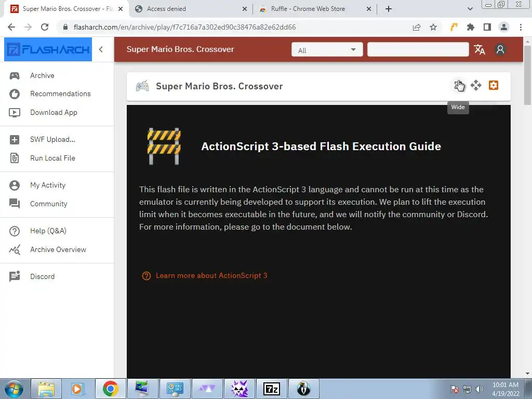Click the FlashArch logo
The image size is (532, 399).
point(48,49)
